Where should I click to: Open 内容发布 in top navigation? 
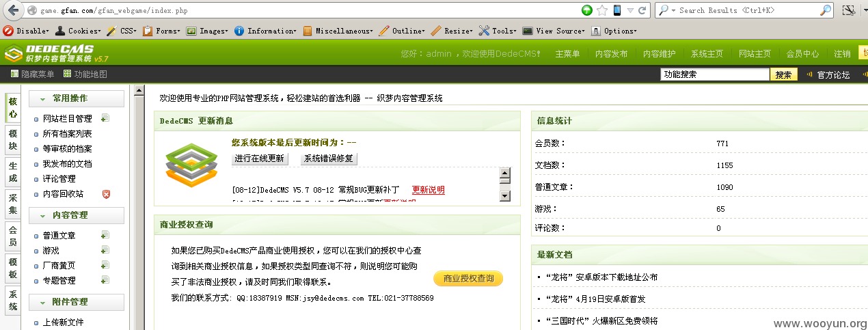(x=612, y=54)
